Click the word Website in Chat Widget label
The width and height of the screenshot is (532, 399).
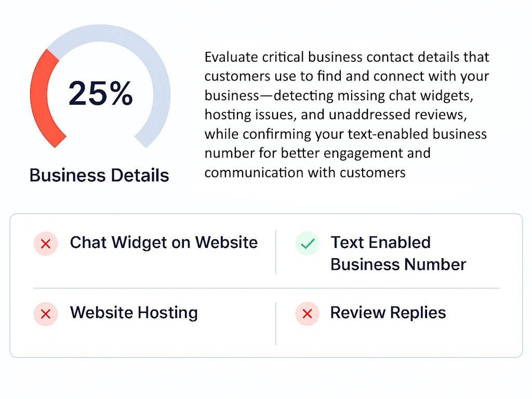coord(226,243)
